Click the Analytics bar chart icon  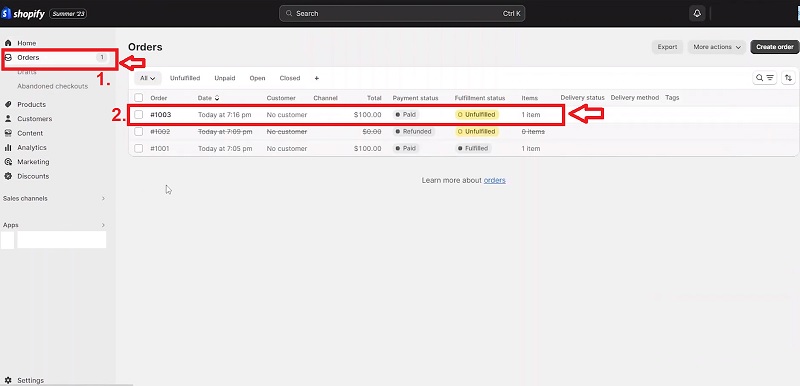(8, 147)
